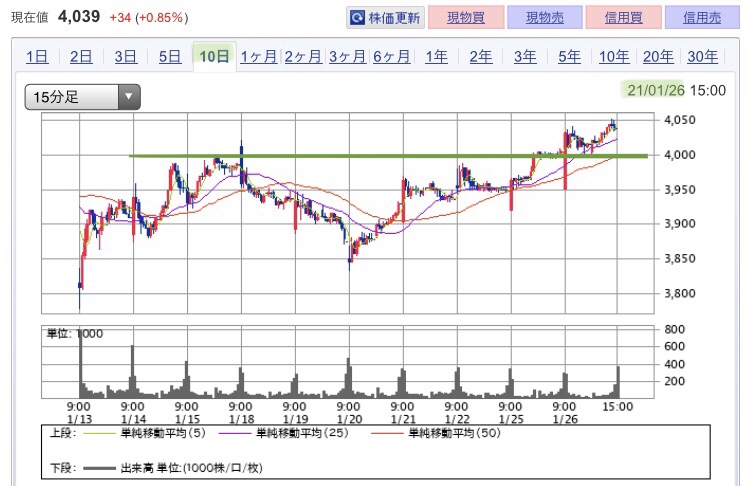Open the 3ヶ月 chart range
Image resolution: width=749 pixels, height=486 pixels.
click(x=347, y=57)
